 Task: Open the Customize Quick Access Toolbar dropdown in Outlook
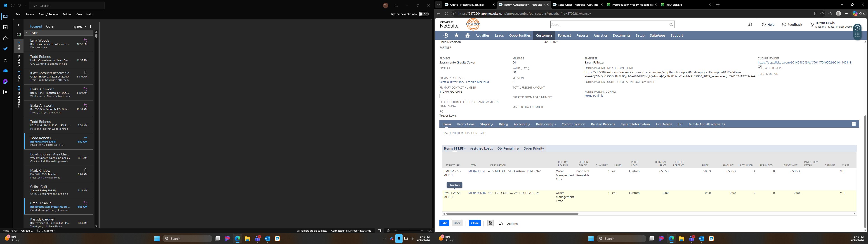click(x=26, y=5)
